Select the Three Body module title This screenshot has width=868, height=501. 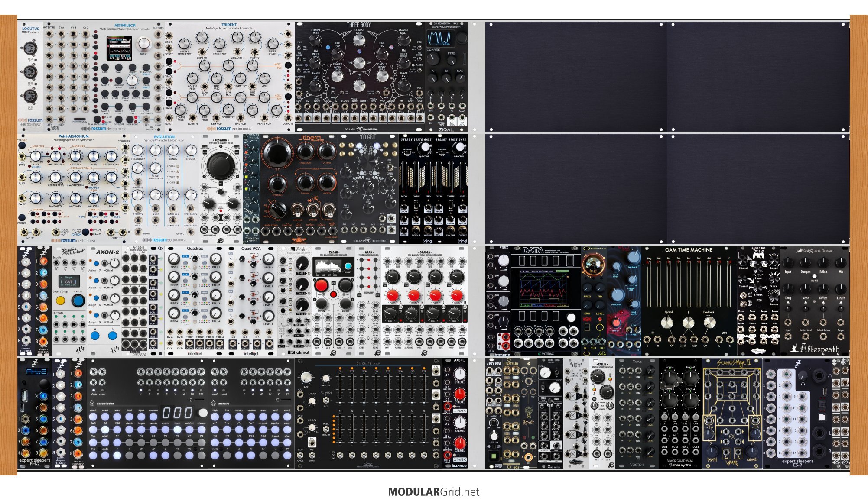click(x=359, y=25)
